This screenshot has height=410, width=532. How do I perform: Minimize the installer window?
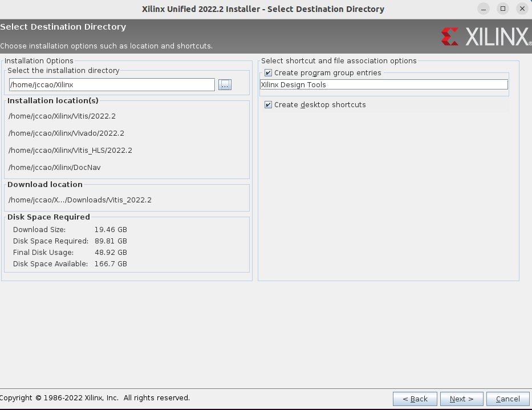coord(484,9)
